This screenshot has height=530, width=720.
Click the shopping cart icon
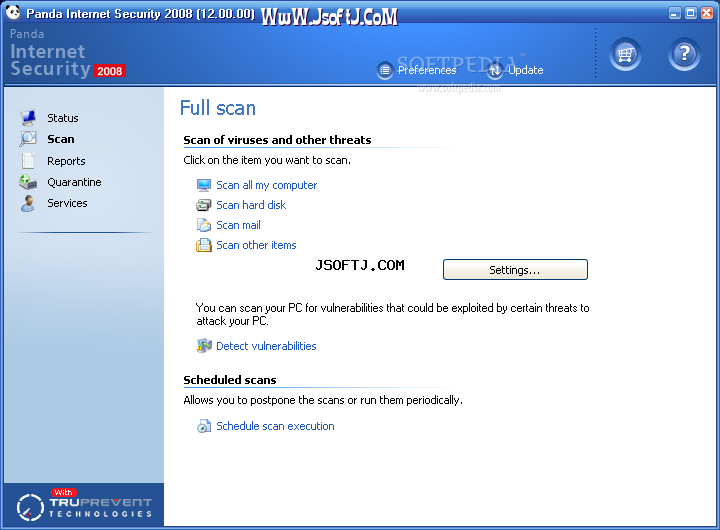tap(625, 54)
